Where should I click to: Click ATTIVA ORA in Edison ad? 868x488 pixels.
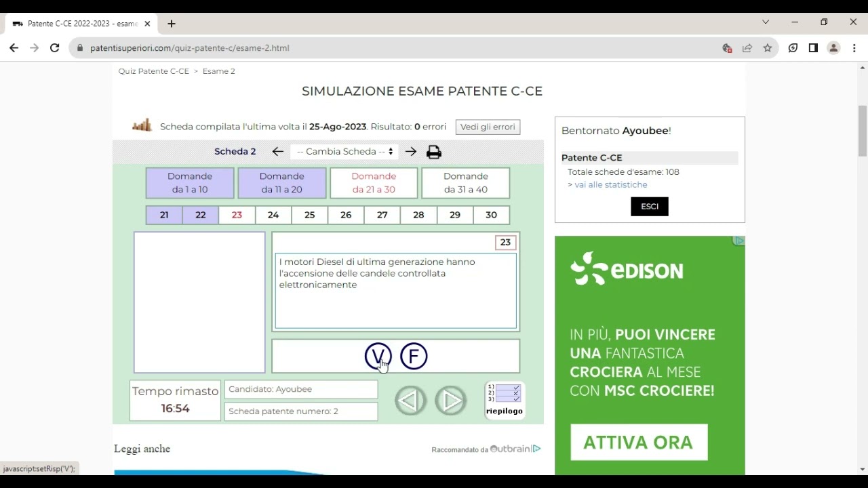click(639, 443)
